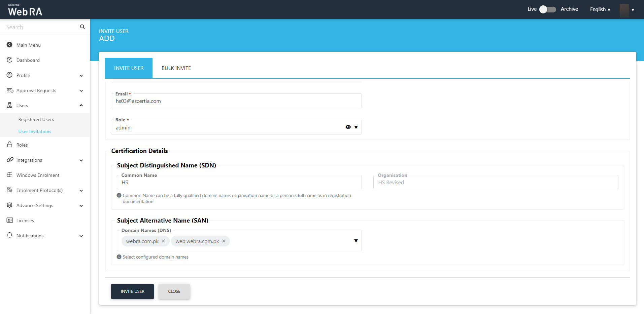Expand the Domain Names (DNS) dropdown

(x=356, y=241)
